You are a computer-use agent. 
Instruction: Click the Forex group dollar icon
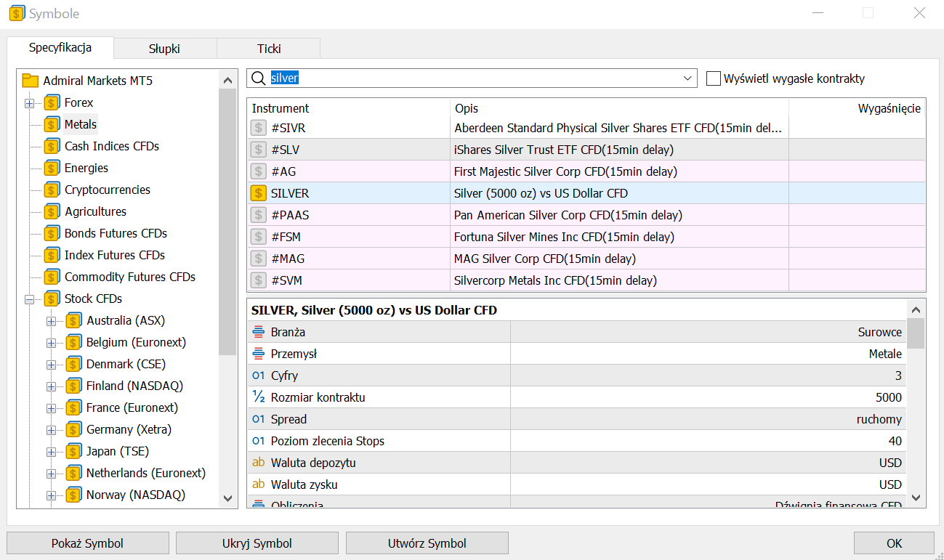click(x=52, y=102)
